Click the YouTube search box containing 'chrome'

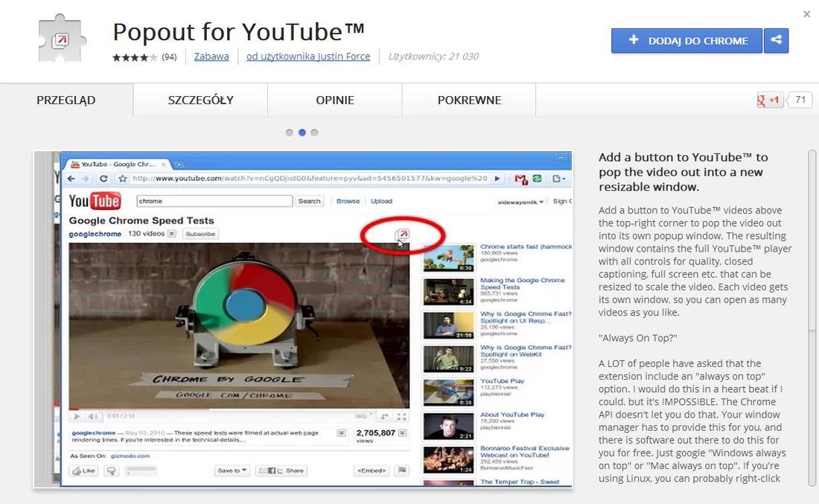click(214, 201)
